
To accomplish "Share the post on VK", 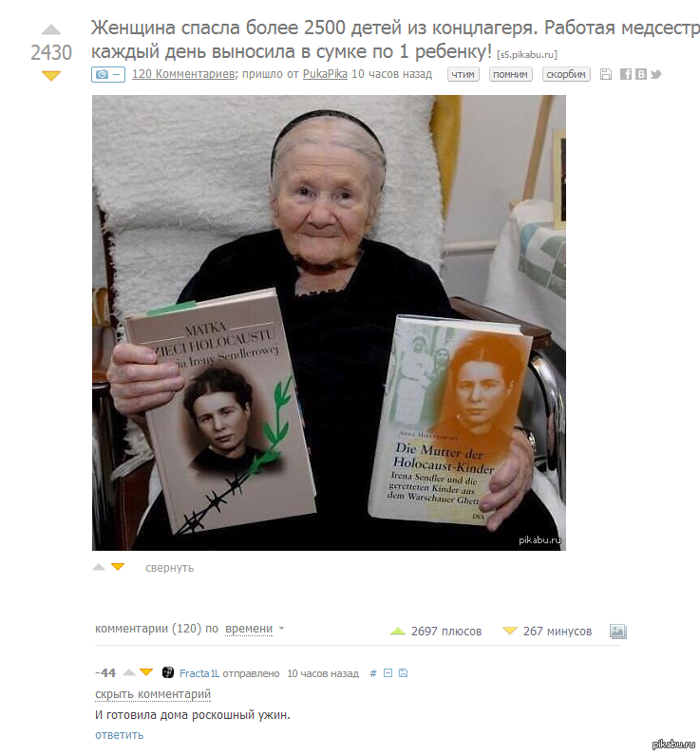I will (x=641, y=74).
